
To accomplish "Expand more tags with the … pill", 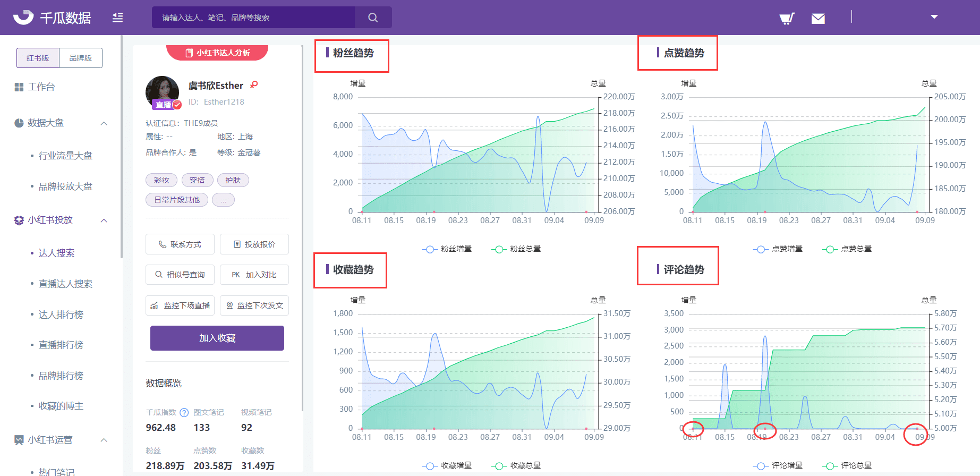I will tap(223, 200).
